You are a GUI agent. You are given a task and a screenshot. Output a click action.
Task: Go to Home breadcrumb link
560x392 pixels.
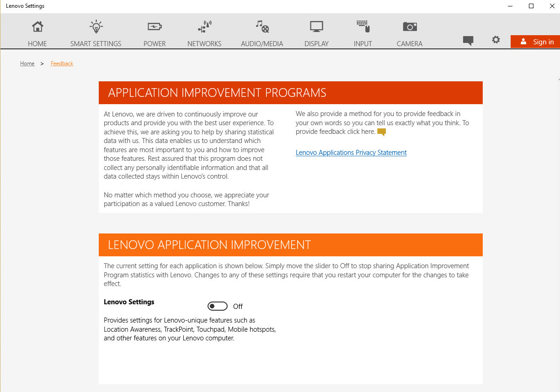tap(27, 64)
